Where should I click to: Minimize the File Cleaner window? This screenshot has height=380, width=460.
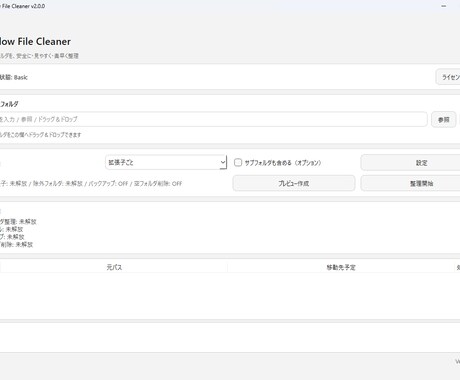444,6
